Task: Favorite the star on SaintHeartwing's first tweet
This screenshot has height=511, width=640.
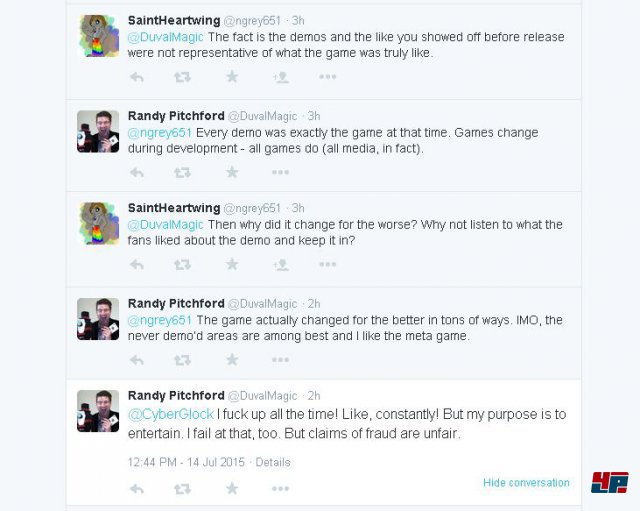Action: click(x=232, y=76)
